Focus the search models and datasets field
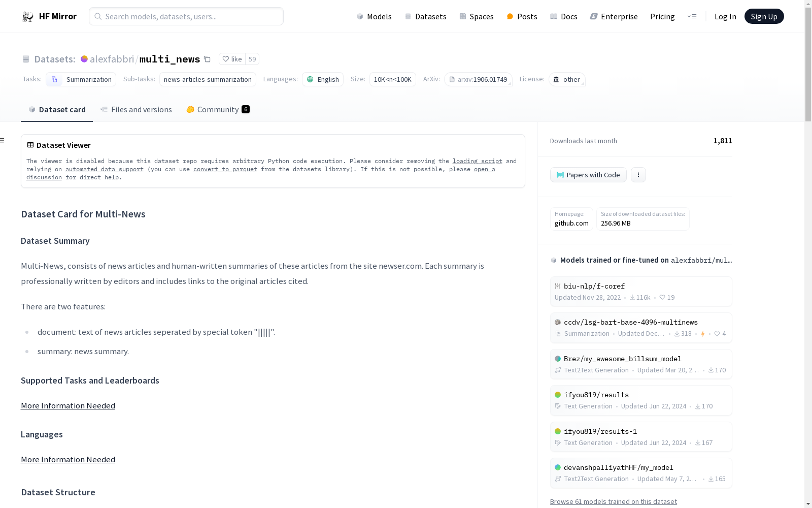 click(x=186, y=16)
